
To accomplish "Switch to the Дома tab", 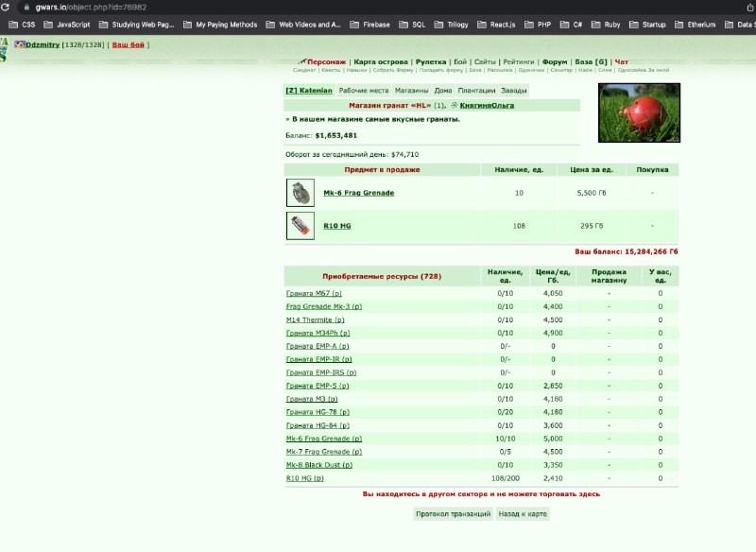I will coord(443,90).
